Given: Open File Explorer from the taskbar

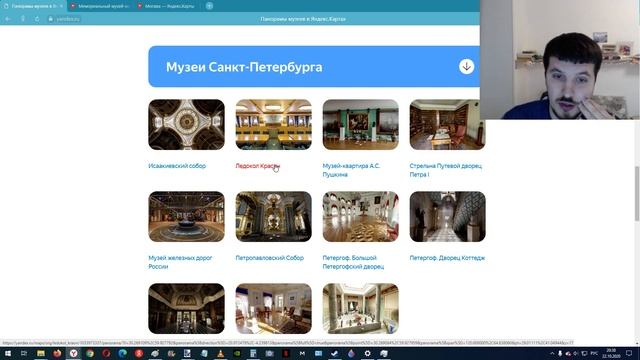Looking at the screenshot, I should click(41, 353).
